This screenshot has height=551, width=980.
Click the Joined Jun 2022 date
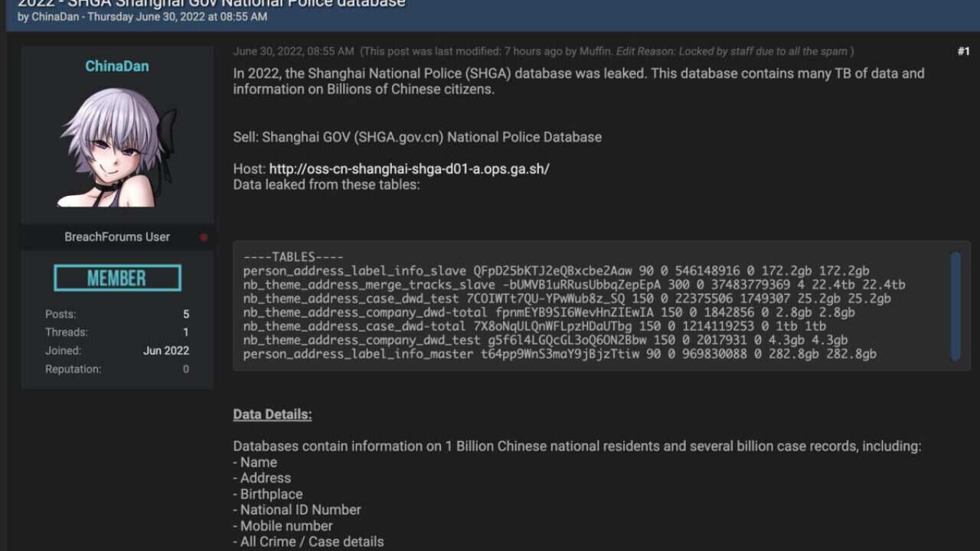tap(166, 351)
